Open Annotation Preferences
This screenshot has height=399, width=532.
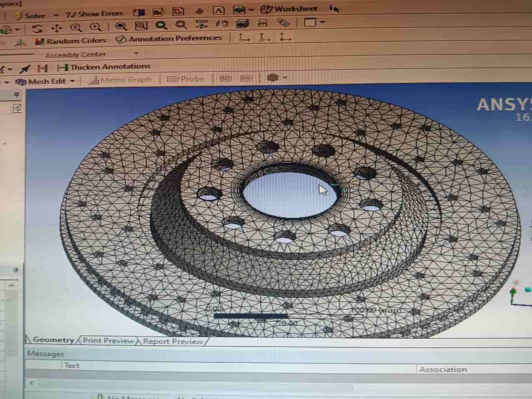pos(169,39)
